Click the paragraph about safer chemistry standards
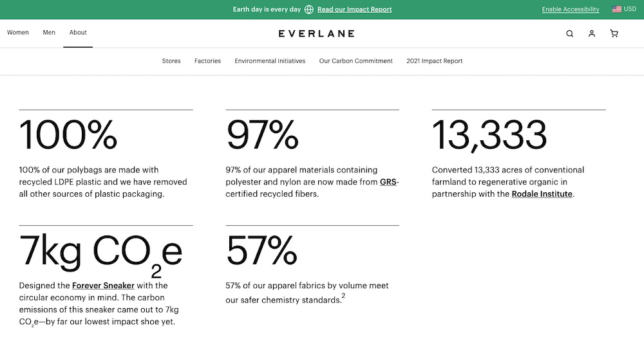644x348 pixels. point(307,293)
